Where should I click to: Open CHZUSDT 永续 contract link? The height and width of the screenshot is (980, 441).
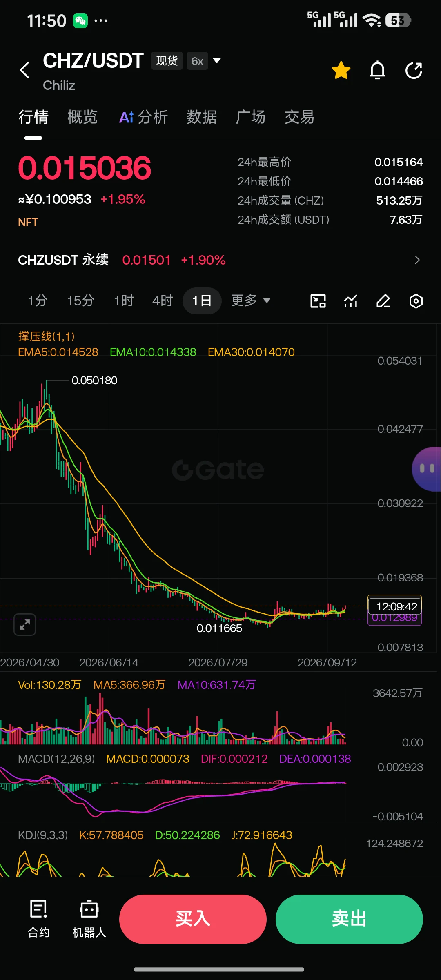tap(63, 260)
